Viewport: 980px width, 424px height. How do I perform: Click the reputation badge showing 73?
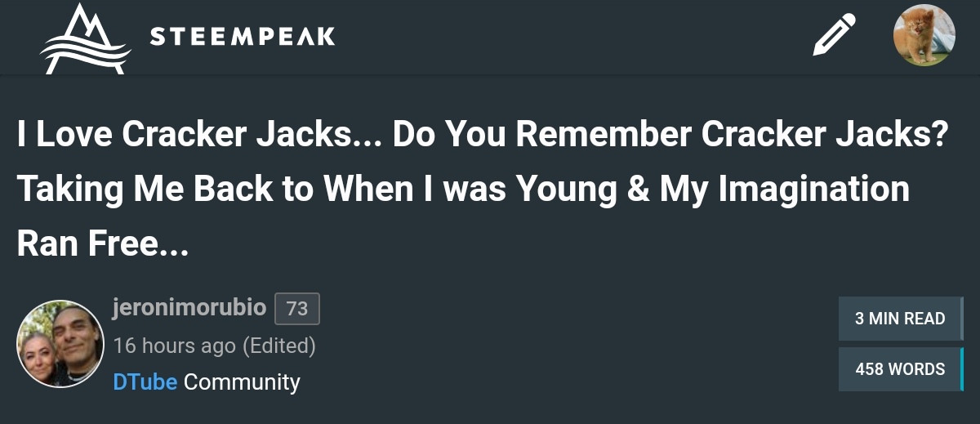[x=297, y=309]
